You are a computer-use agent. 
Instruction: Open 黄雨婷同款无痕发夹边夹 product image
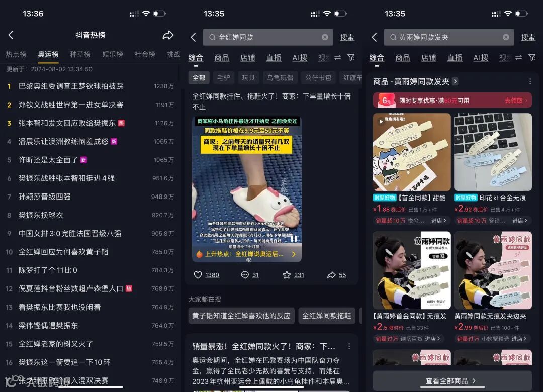[x=493, y=270]
